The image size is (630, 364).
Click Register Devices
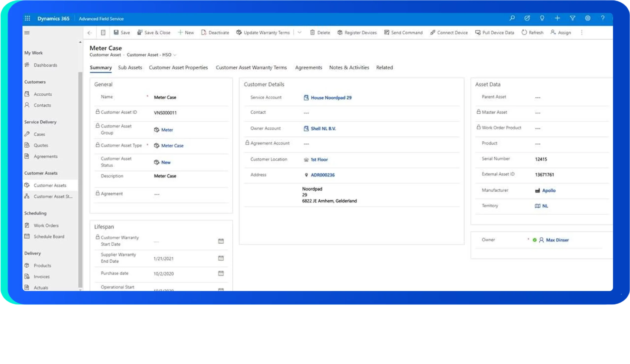pyautogui.click(x=357, y=32)
